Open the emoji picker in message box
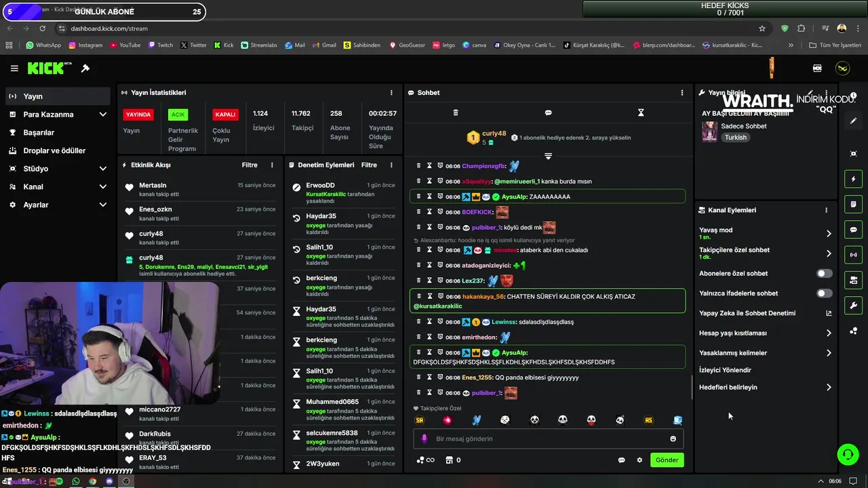This screenshot has height=488, width=868. pyautogui.click(x=673, y=439)
